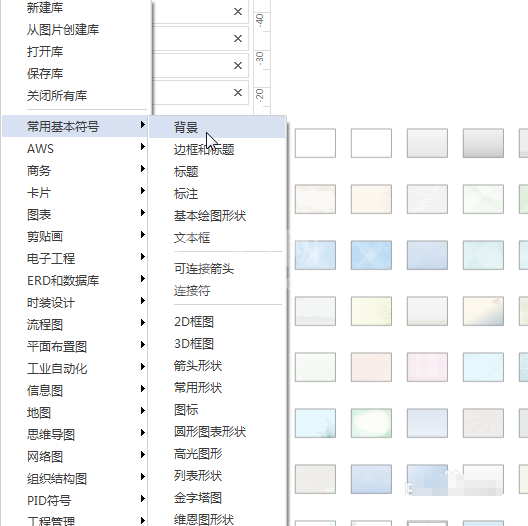Choose the teal geometric background thumbnail

coord(483,255)
